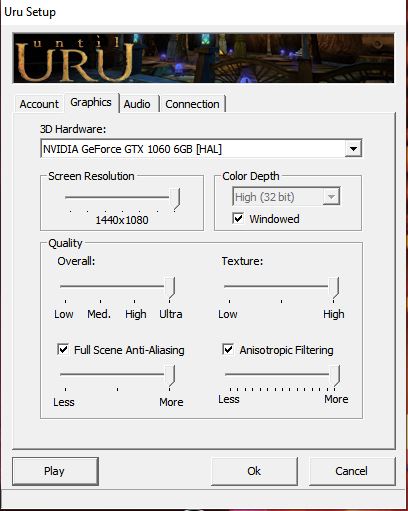Click the Windowed label text

(x=274, y=219)
